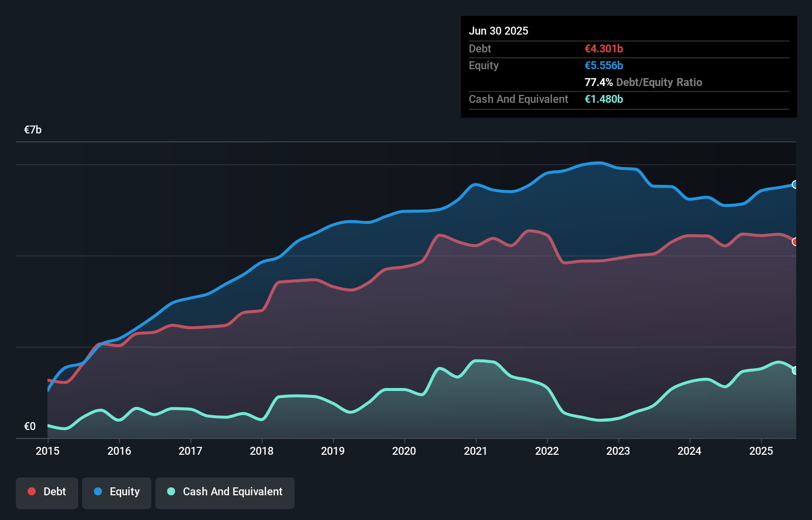Expand the Debt/Equity Ratio details
Viewport: 812px width, 520px height.
(x=643, y=83)
